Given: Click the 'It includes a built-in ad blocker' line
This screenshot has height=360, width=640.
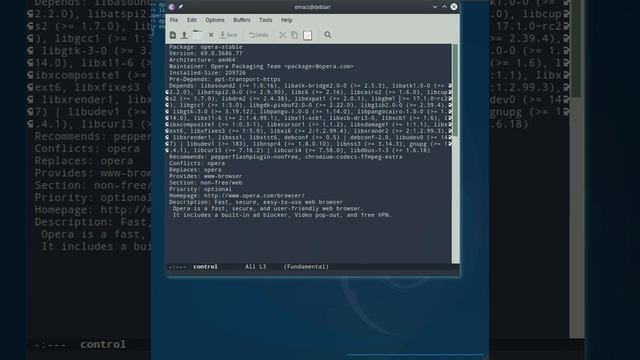Looking at the screenshot, I should pyautogui.click(x=282, y=215).
